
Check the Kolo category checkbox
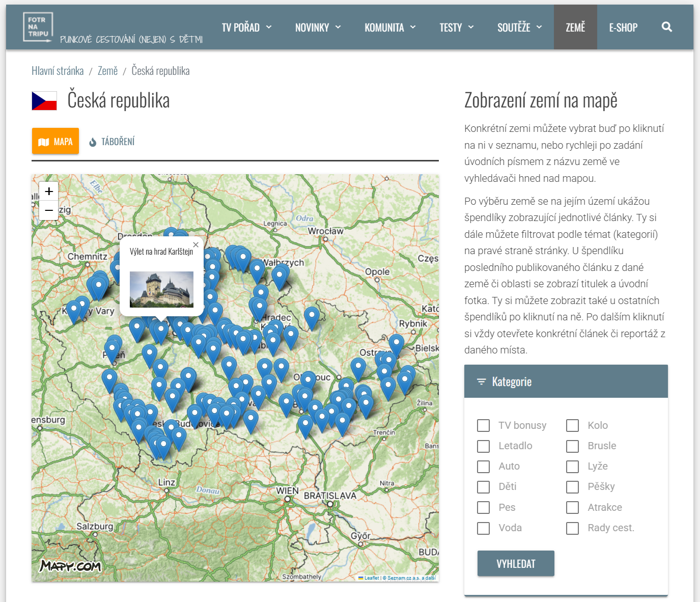(x=573, y=425)
